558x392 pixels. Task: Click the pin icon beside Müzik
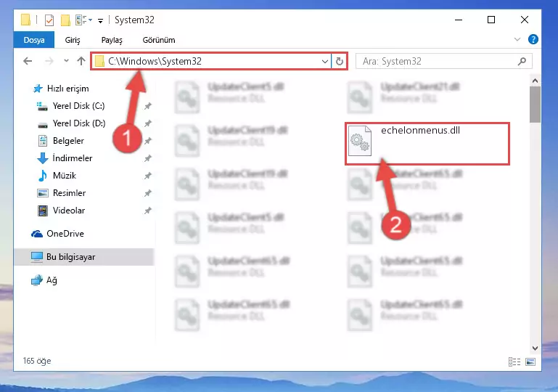click(x=148, y=176)
